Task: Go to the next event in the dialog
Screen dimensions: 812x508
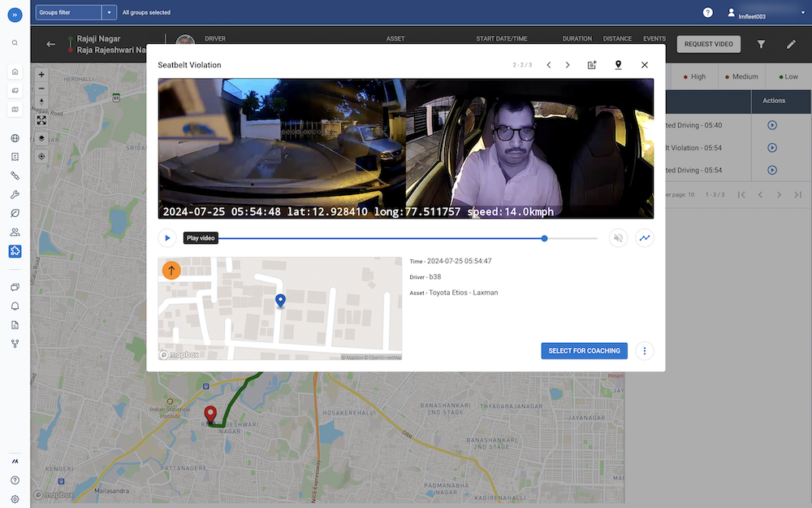Action: 568,65
